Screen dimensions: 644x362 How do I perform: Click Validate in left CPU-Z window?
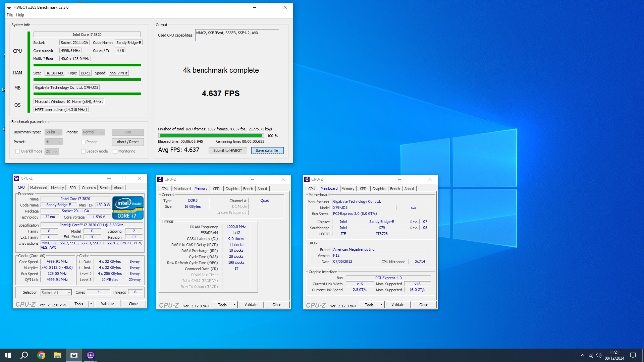107,304
